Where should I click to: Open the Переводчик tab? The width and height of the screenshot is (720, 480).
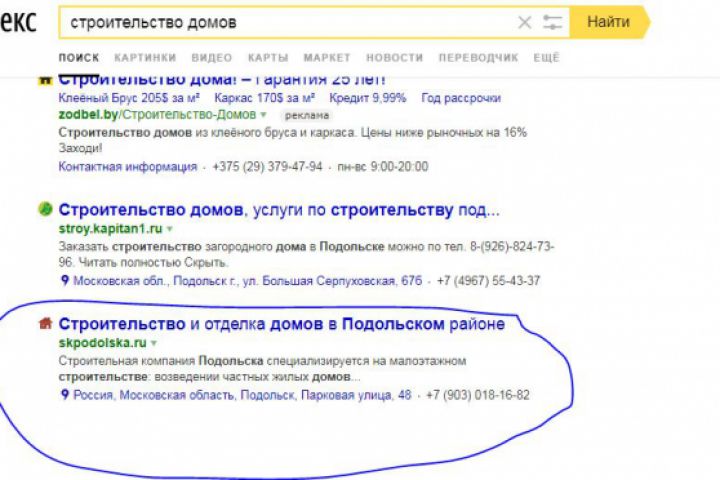(478, 58)
